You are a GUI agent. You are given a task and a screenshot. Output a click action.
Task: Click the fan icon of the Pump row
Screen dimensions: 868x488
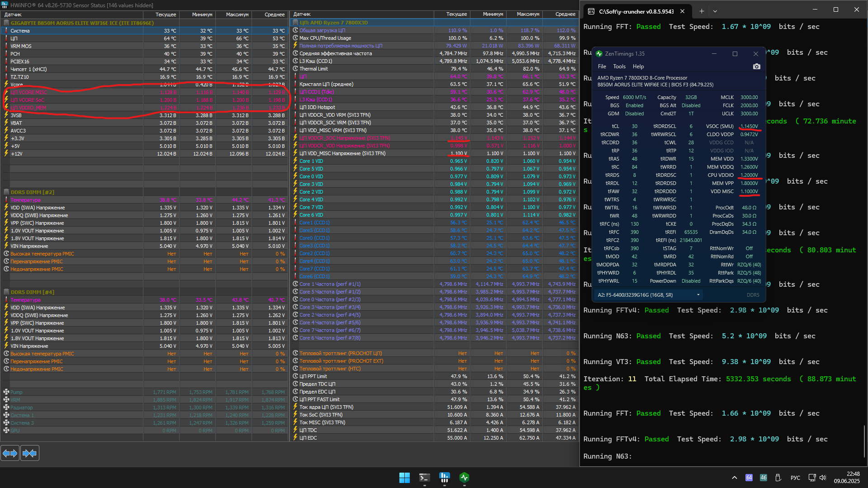6,392
